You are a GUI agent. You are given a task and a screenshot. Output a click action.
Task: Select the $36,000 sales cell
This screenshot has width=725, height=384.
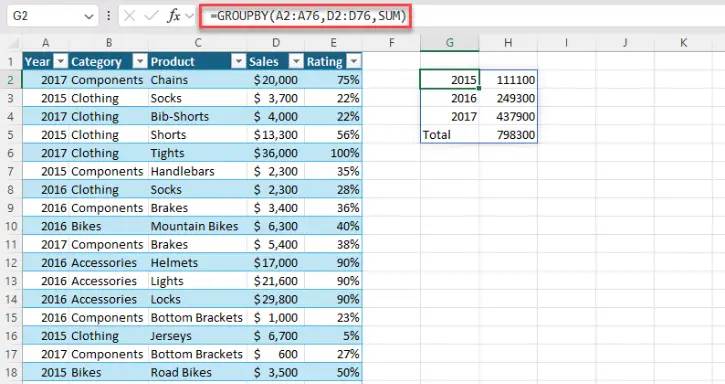[x=276, y=153]
